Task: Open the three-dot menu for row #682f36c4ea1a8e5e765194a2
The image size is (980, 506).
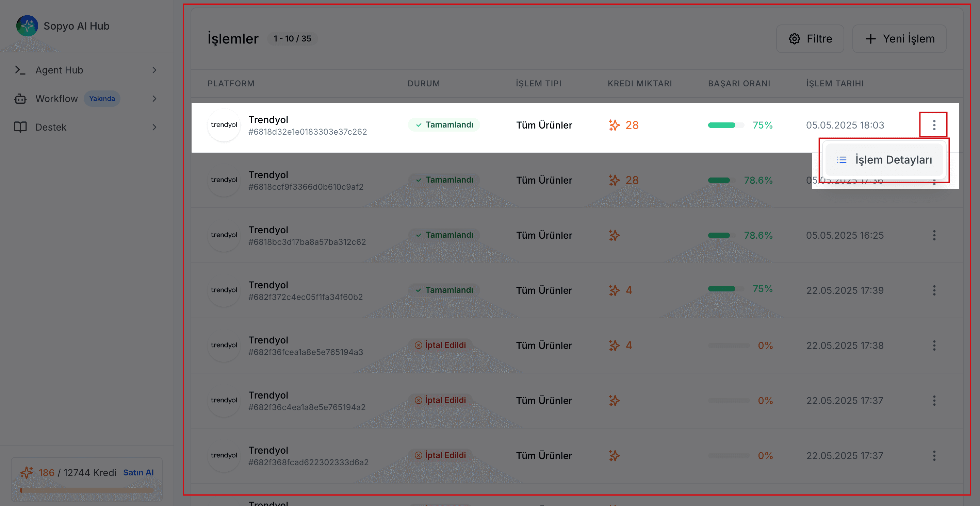Action: click(934, 401)
